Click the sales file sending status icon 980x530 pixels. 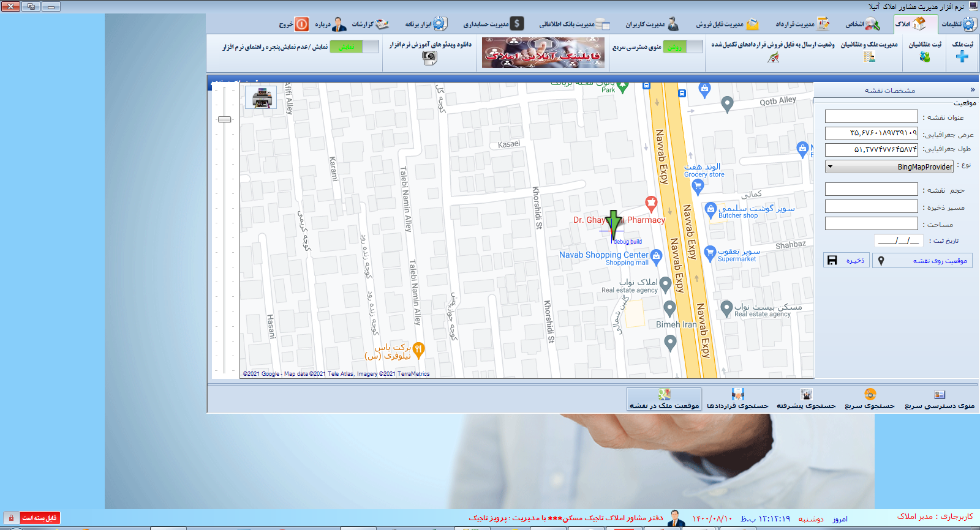click(x=774, y=57)
